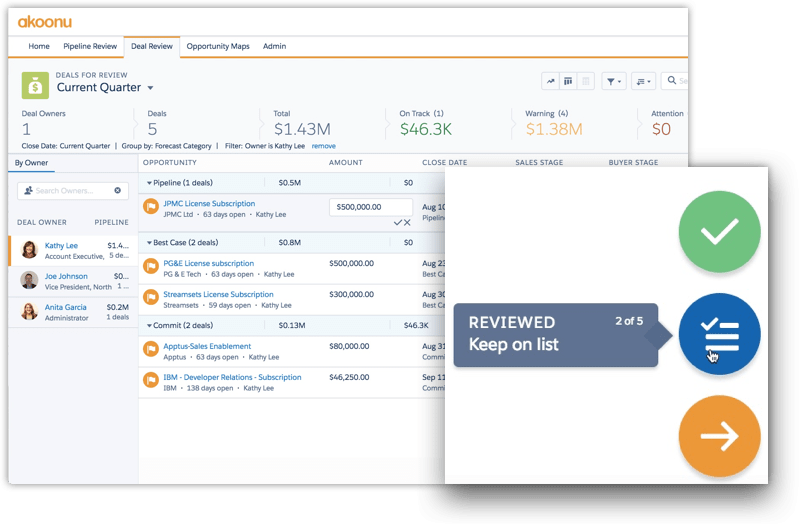The height and width of the screenshot is (527, 799).
Task: Open the filter funnel dropdown
Action: click(614, 81)
